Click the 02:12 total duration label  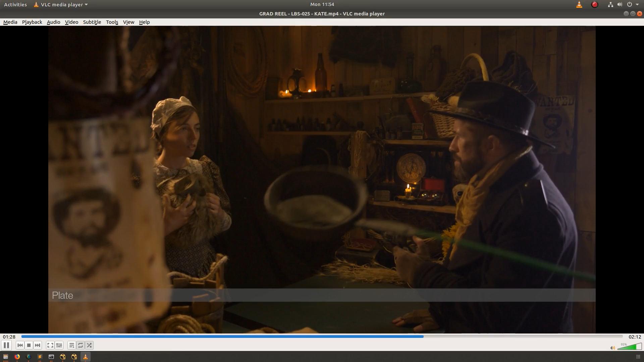635,337
